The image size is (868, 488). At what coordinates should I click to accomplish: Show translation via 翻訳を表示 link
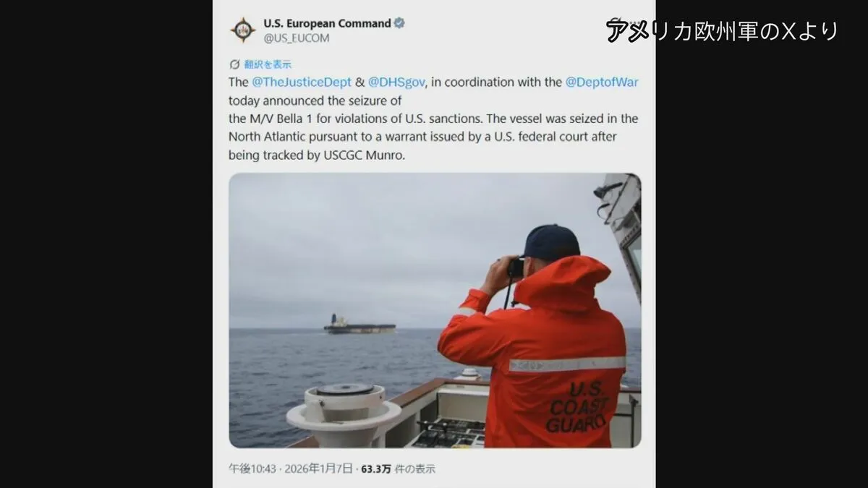(268, 64)
